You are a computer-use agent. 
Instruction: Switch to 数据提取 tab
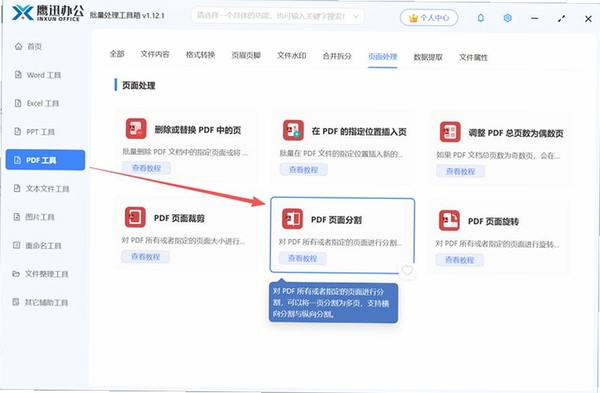click(428, 57)
